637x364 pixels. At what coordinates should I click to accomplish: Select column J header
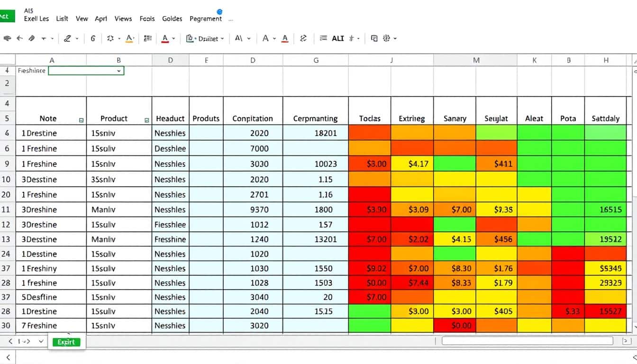click(391, 60)
